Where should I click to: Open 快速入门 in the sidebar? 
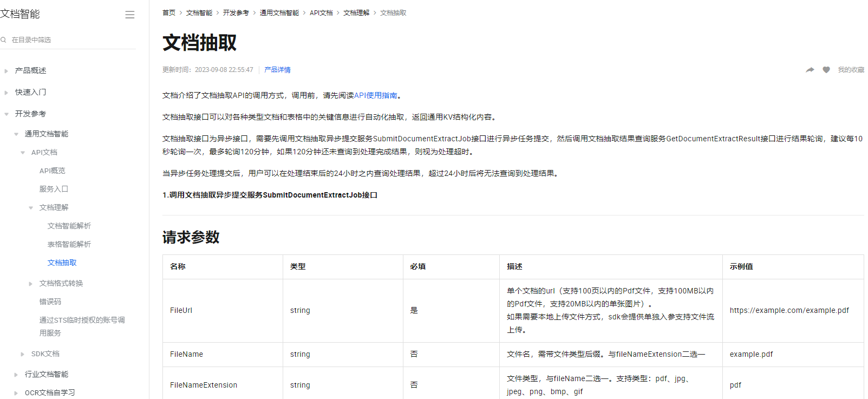click(30, 92)
